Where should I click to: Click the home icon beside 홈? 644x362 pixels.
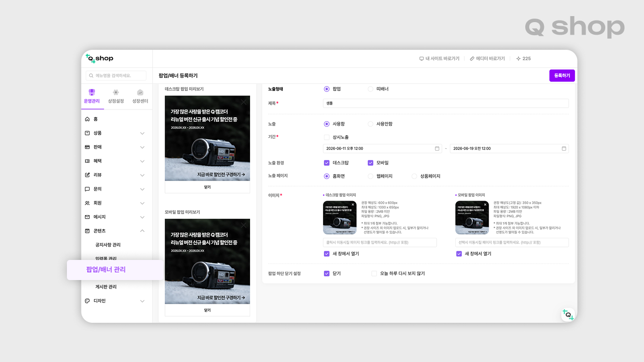[88, 119]
